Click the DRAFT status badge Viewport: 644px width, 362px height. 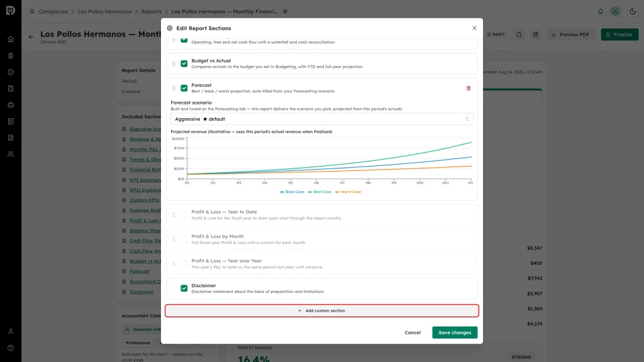496,35
